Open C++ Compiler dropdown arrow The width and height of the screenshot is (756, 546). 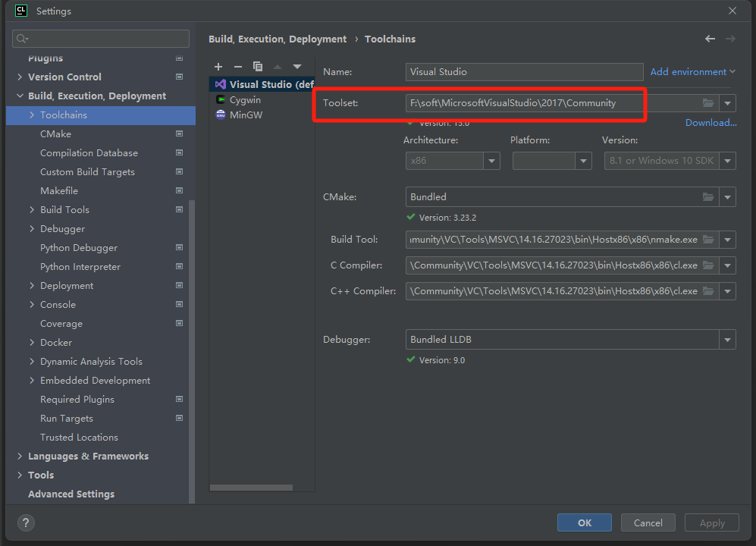727,291
